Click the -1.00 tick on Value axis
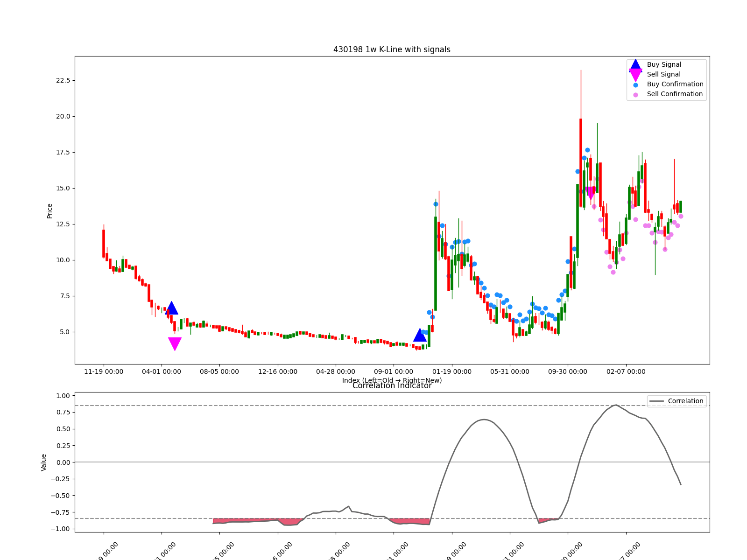This screenshot has width=747, height=560. [61, 529]
